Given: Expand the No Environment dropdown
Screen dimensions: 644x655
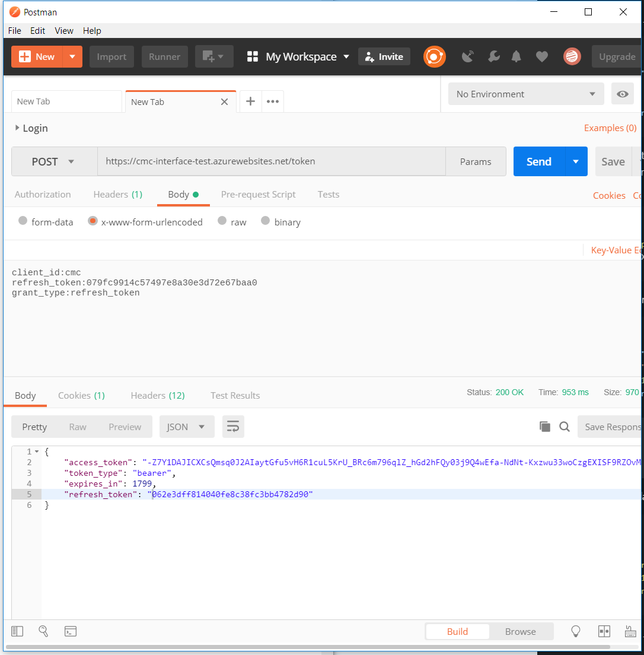Looking at the screenshot, I should [525, 94].
